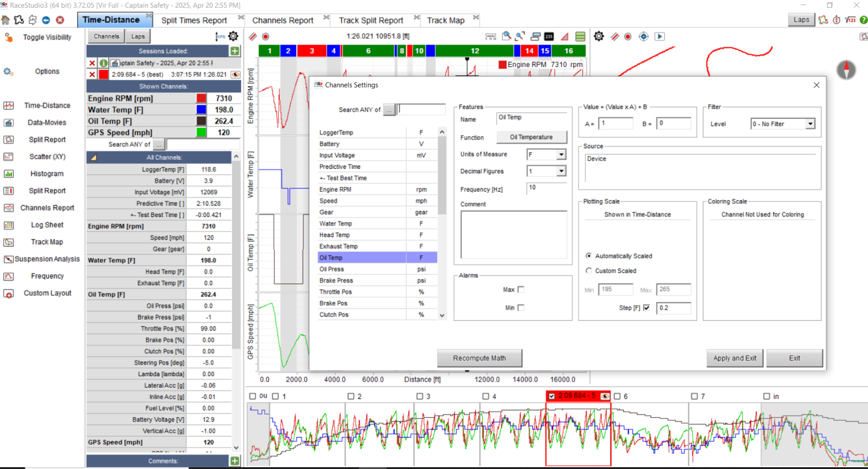Check lap 6 checkbox in lap strip
This screenshot has width=868, height=469.
coord(617,396)
